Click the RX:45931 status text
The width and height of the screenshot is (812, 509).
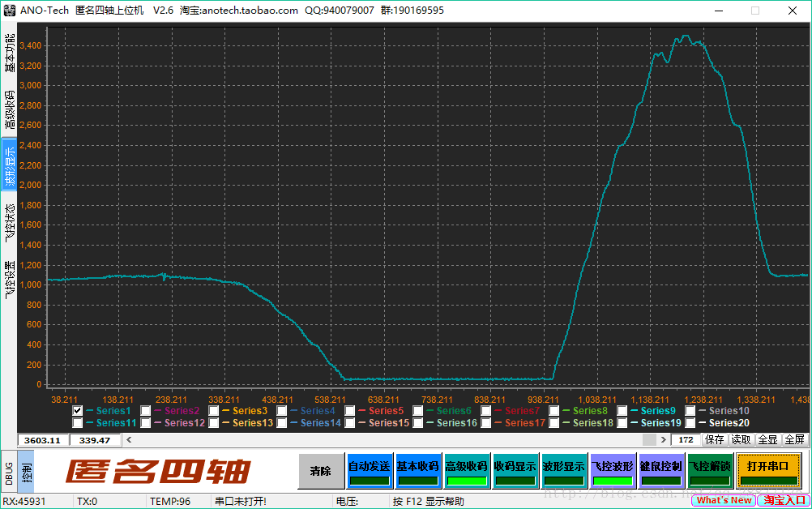[x=24, y=501]
